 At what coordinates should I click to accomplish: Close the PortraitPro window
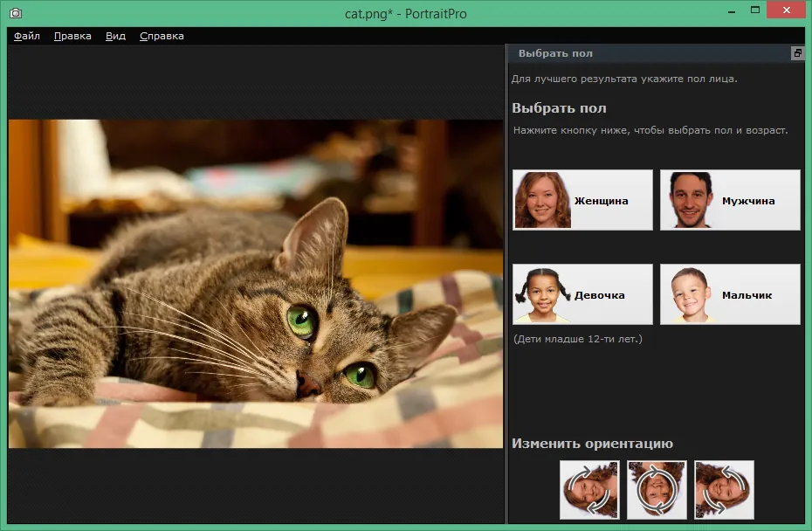786,10
